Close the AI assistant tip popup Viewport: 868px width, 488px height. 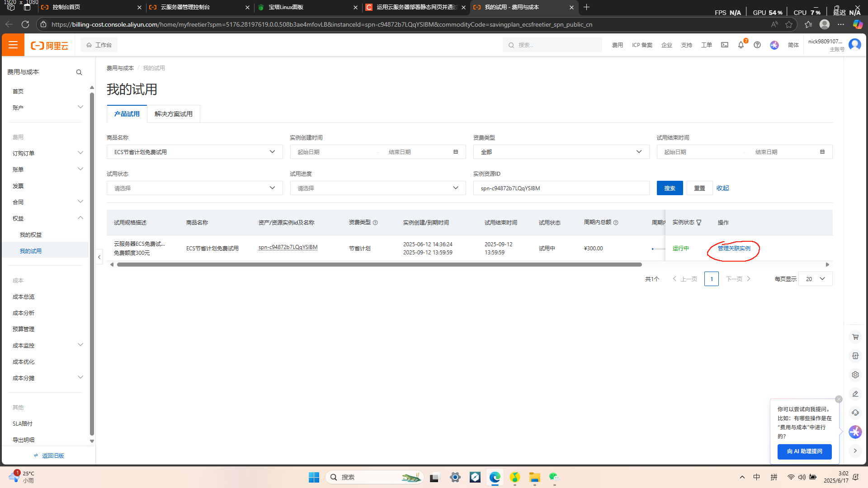pos(839,399)
